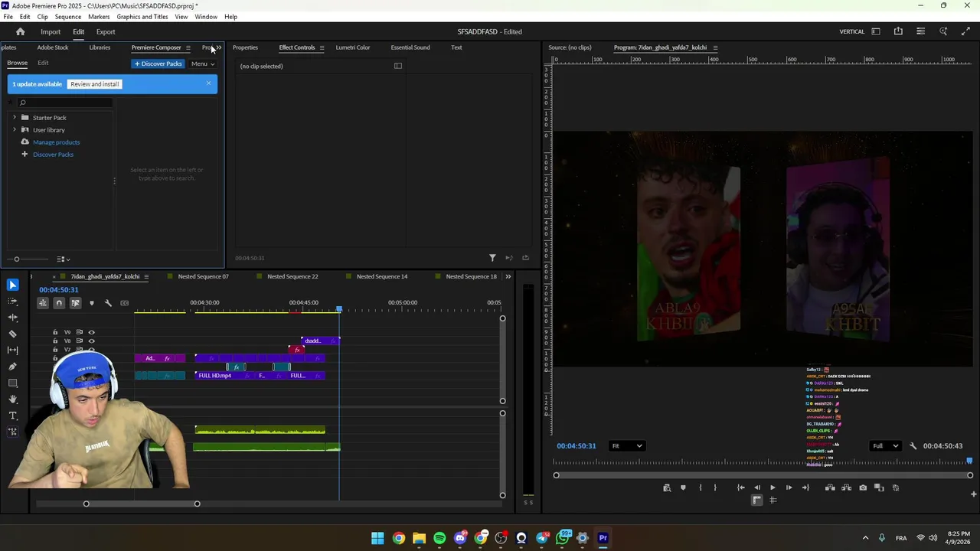980x551 pixels.
Task: Show hidden timeline sequence tabs overflow
Action: (x=508, y=276)
